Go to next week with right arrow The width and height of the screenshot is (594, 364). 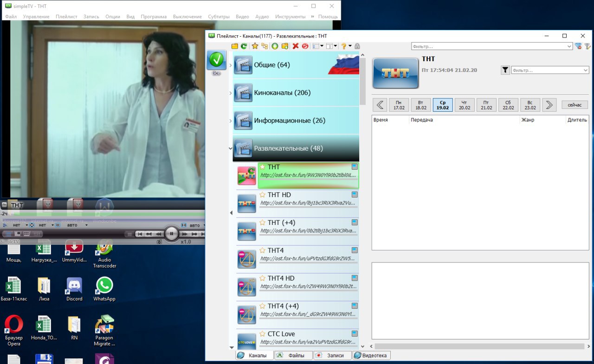549,105
